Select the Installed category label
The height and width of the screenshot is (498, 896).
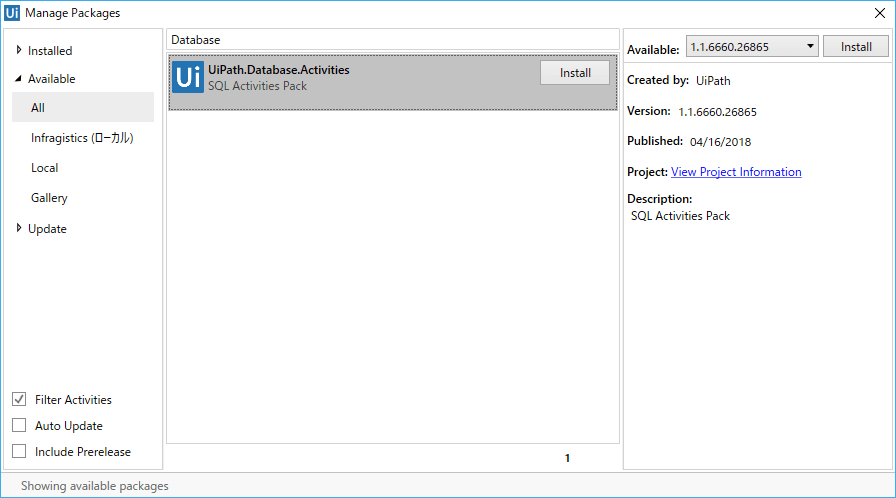pyautogui.click(x=50, y=51)
